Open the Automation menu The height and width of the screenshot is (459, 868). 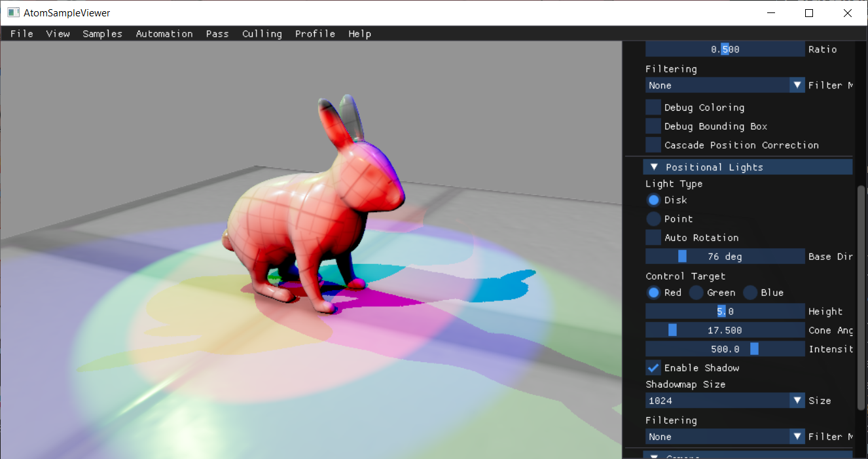[x=164, y=33]
